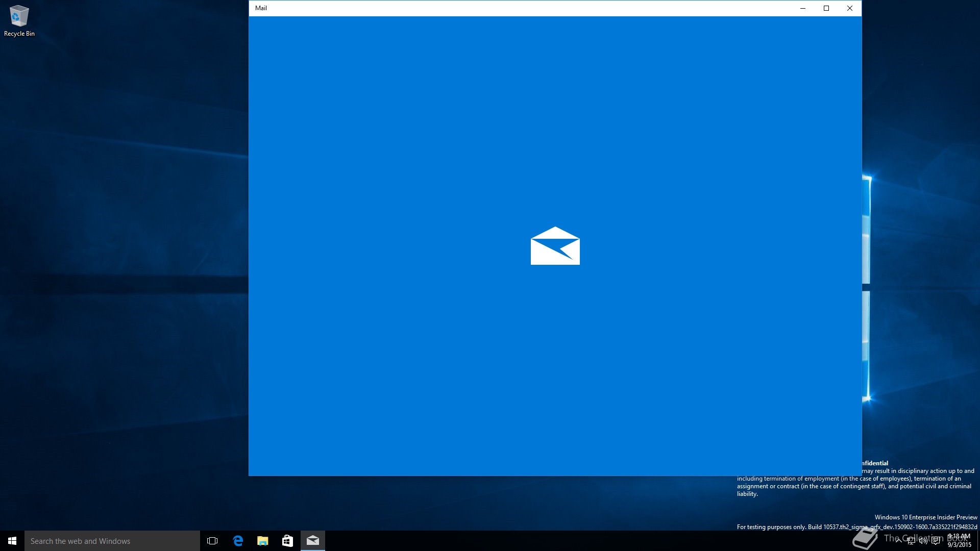Open the network status tray icon

[x=911, y=541]
